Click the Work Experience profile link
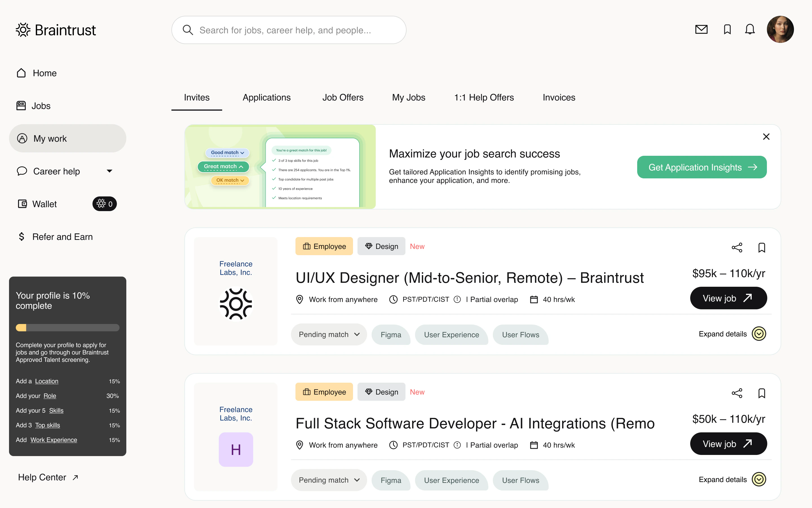This screenshot has height=508, width=812. click(54, 440)
